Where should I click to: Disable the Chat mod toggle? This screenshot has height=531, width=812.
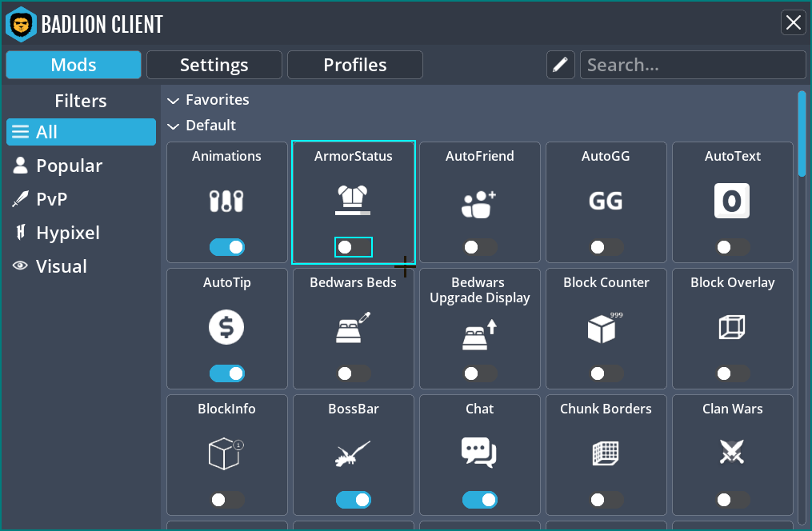point(479,500)
